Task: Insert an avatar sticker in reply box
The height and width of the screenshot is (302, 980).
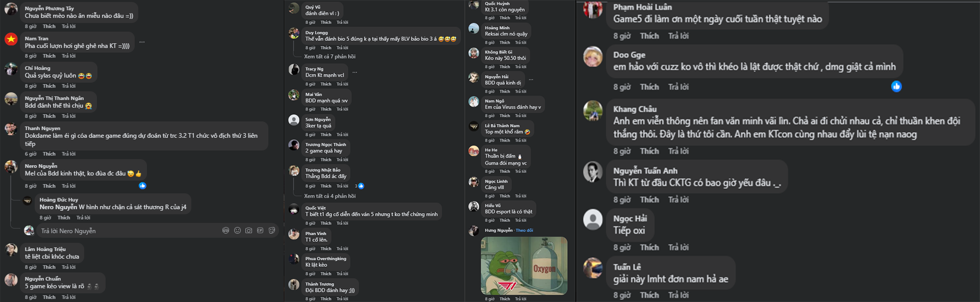Action: [225, 231]
